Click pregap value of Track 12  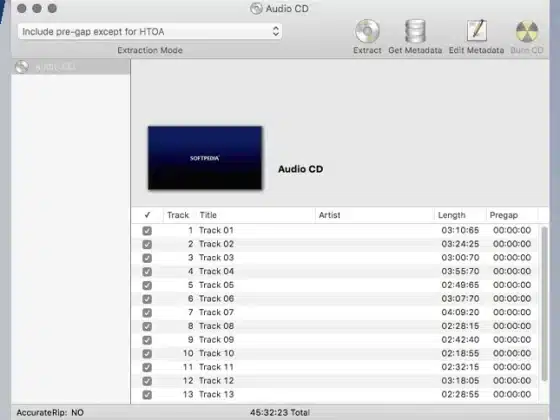pyautogui.click(x=512, y=381)
